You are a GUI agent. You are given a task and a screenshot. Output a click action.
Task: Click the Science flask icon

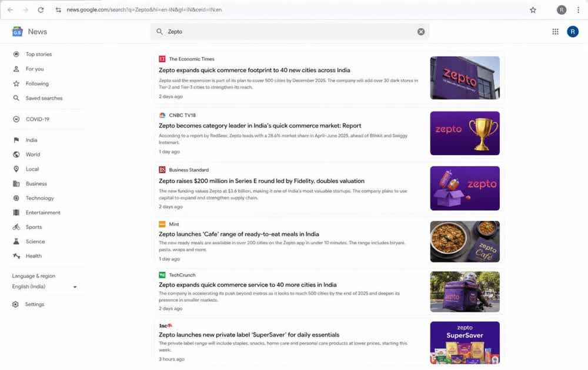(16, 241)
